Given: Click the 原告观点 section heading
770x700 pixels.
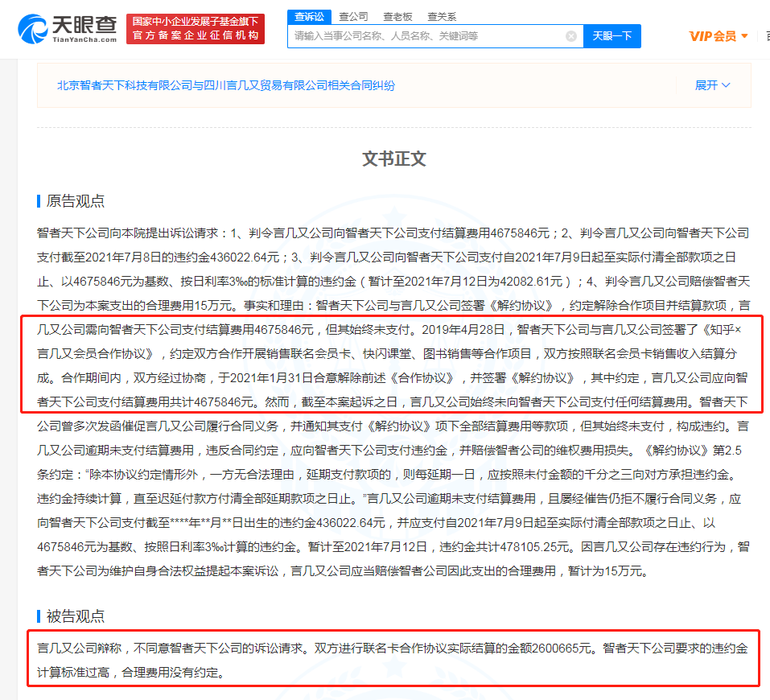Looking at the screenshot, I should tap(75, 201).
